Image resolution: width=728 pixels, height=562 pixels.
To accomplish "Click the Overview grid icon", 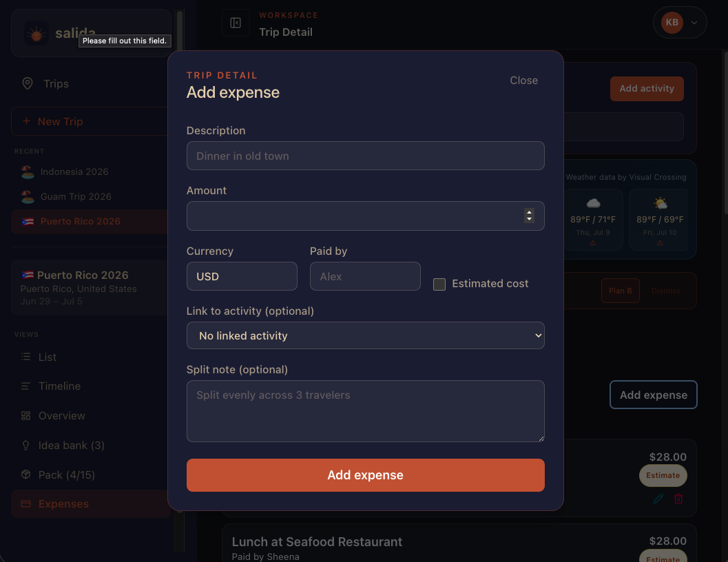I will pos(26,416).
